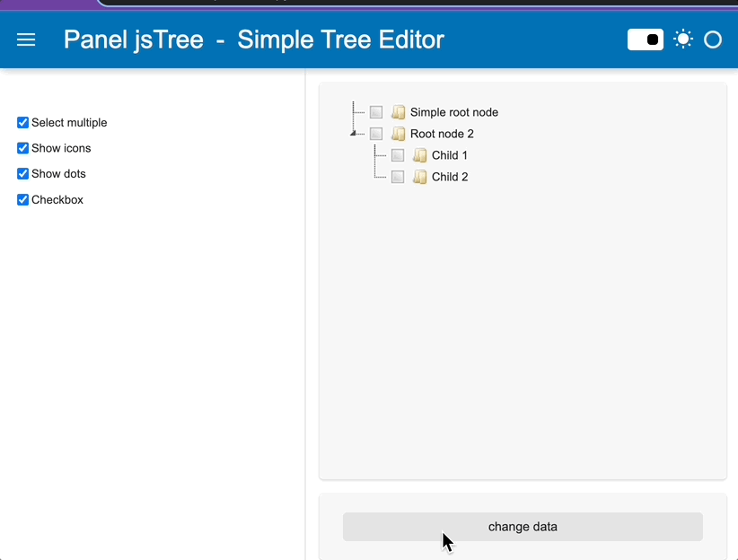This screenshot has width=738, height=560.
Task: Click the Panel jsTree title text
Action: point(133,39)
